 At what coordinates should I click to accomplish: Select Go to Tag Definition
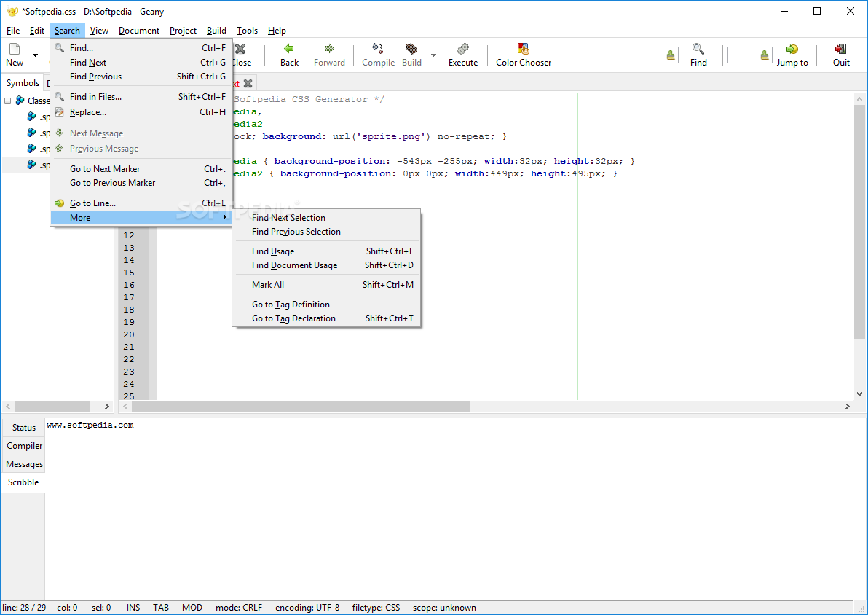click(291, 305)
